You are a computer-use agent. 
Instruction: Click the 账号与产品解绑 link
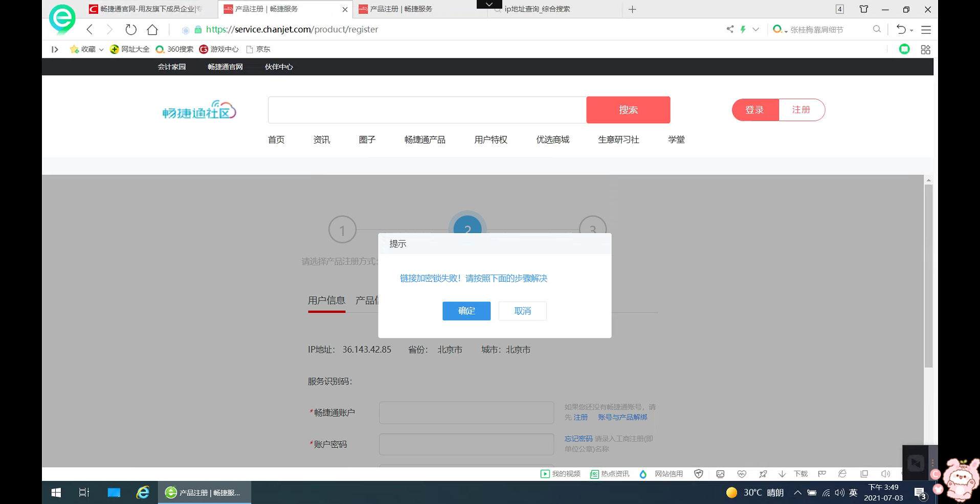pos(622,417)
